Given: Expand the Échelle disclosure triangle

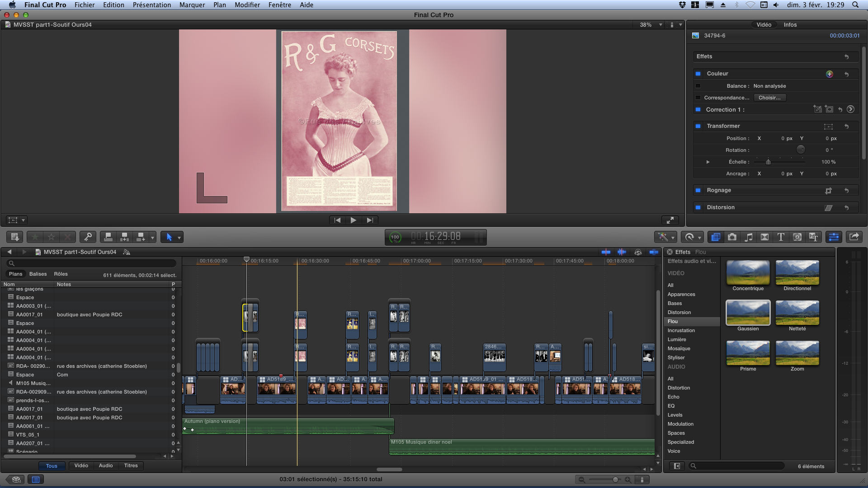Looking at the screenshot, I should pyautogui.click(x=708, y=162).
